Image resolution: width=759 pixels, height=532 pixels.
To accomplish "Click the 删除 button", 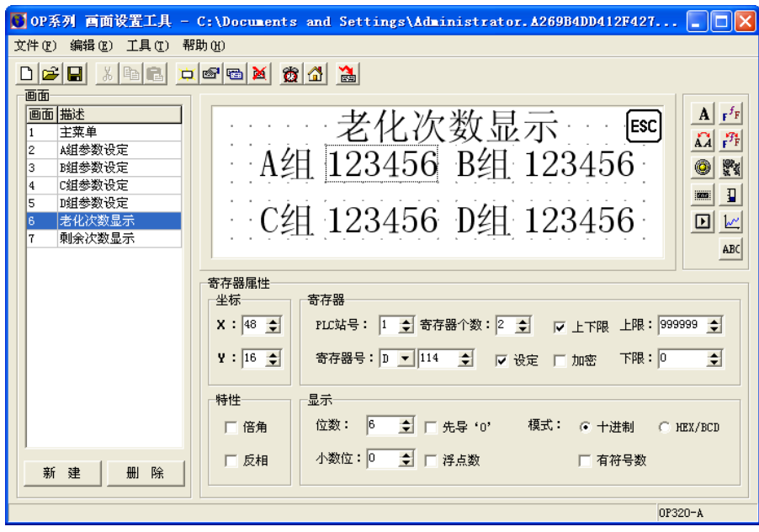I will 146,473.
